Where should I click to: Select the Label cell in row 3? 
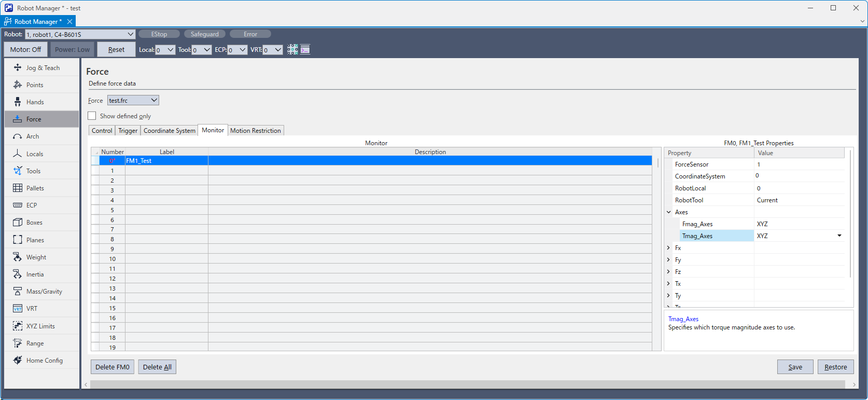tap(166, 190)
